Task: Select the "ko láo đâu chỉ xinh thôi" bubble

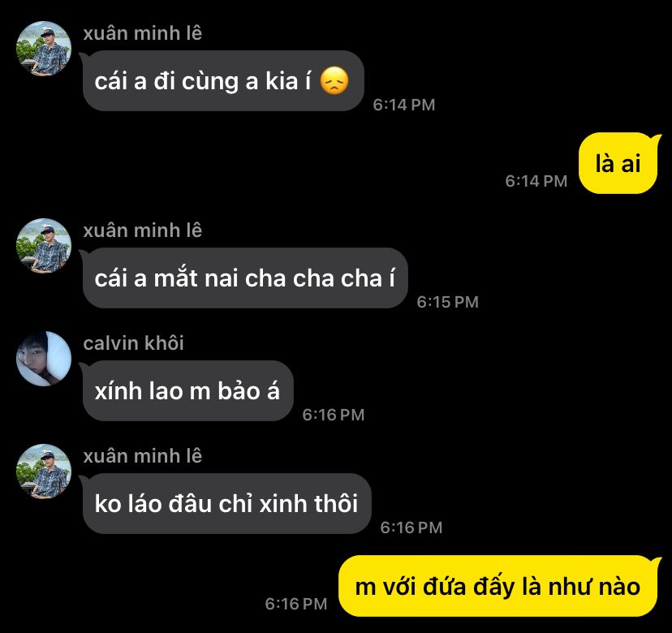Action: coord(226,504)
